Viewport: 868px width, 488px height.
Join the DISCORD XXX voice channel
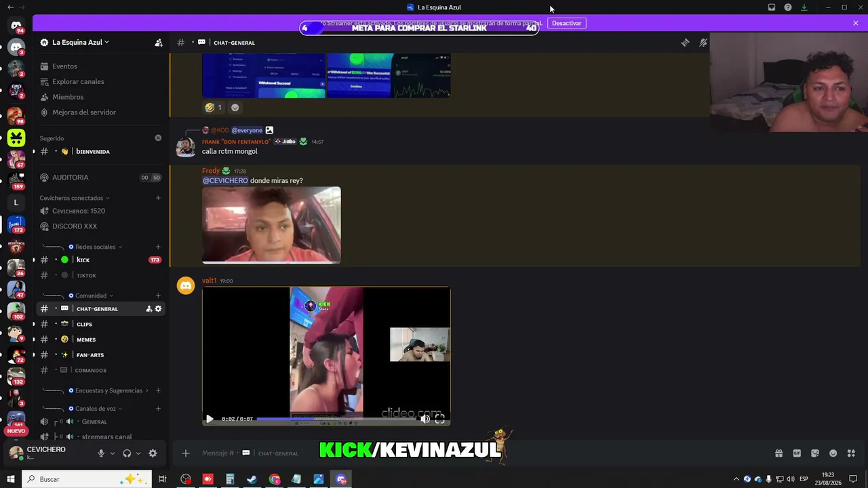tap(102, 226)
